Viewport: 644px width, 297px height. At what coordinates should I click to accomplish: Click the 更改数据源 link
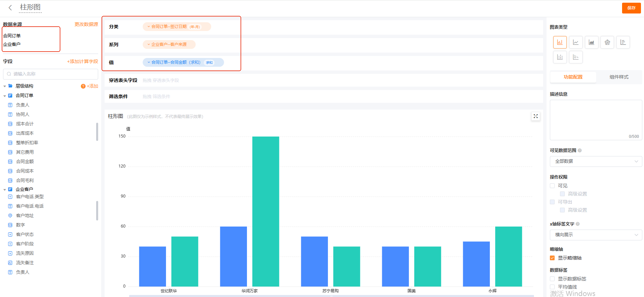[86, 24]
